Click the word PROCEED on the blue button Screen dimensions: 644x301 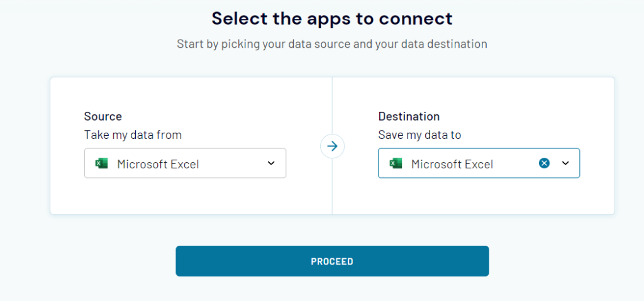coord(332,261)
